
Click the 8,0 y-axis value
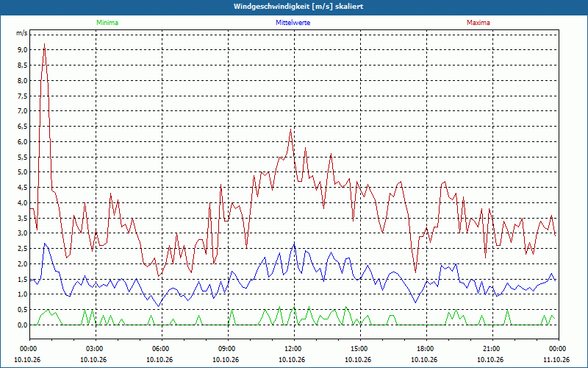[22, 80]
